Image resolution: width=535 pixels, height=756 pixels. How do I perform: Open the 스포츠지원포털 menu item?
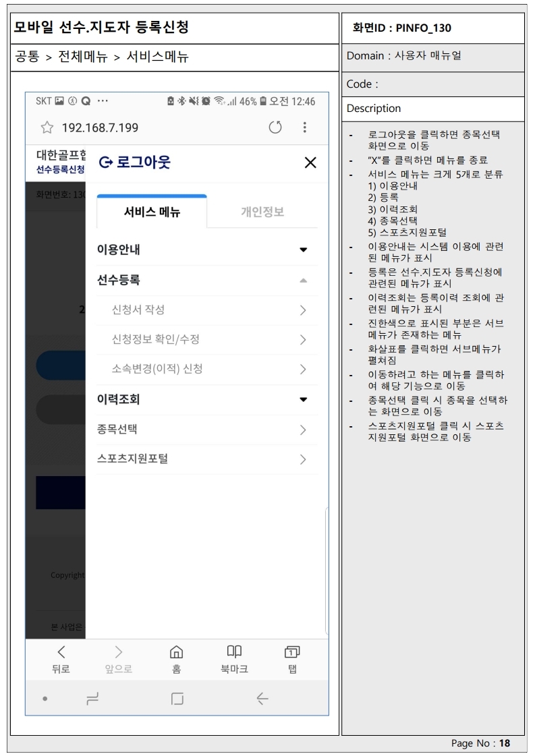pos(207,459)
